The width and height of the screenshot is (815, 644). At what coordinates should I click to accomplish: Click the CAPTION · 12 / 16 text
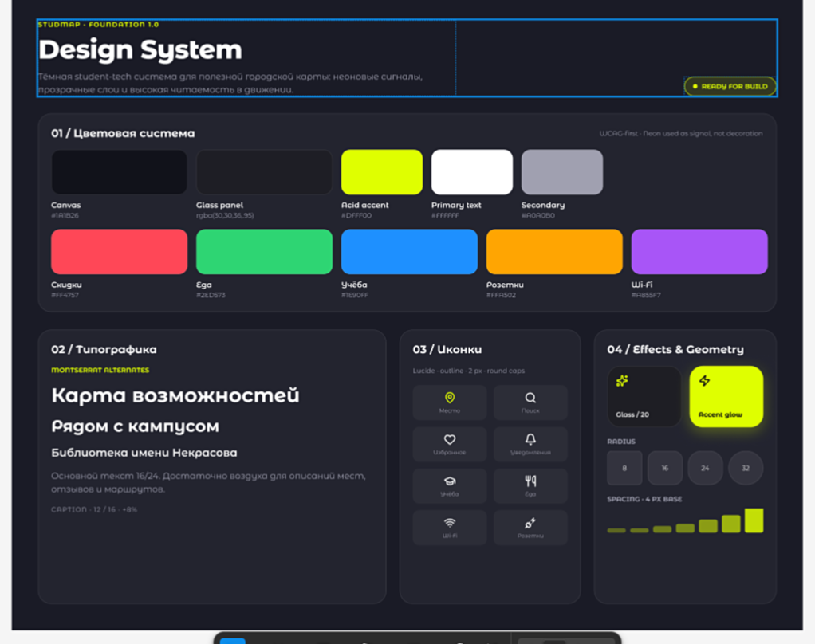94,509
